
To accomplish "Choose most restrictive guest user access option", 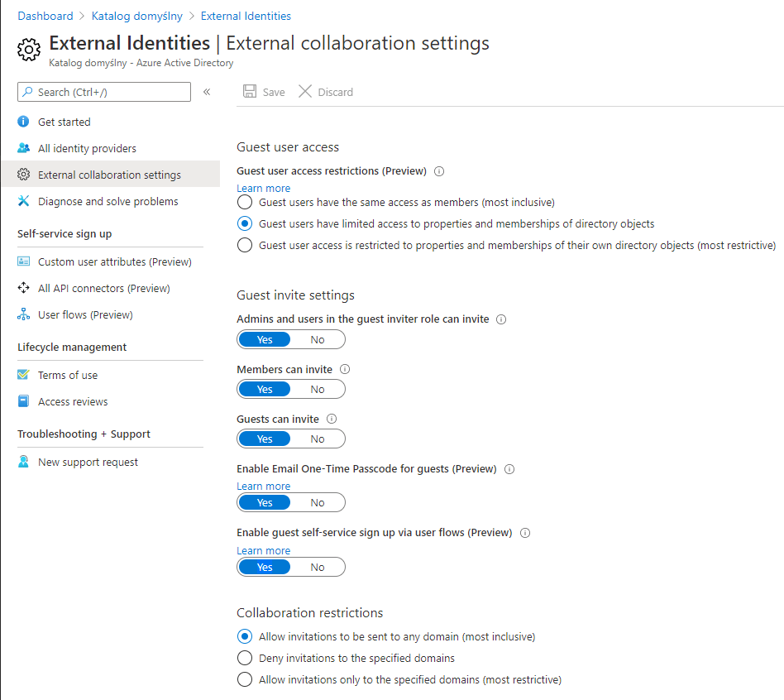I will 245,245.
